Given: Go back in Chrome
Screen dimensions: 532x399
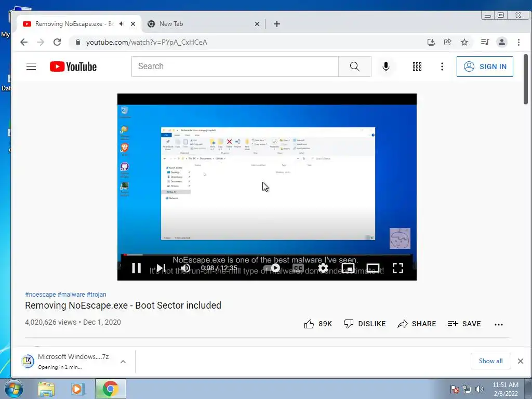Looking at the screenshot, I should [24, 42].
